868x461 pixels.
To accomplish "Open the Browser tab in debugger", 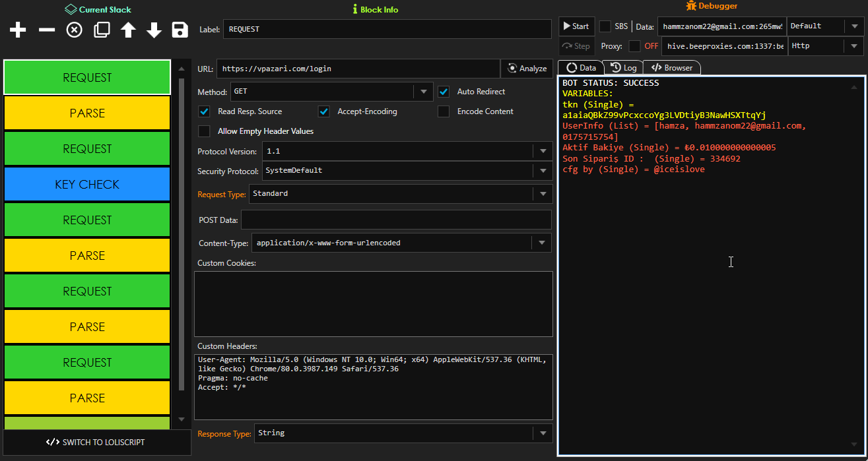I will (x=672, y=68).
